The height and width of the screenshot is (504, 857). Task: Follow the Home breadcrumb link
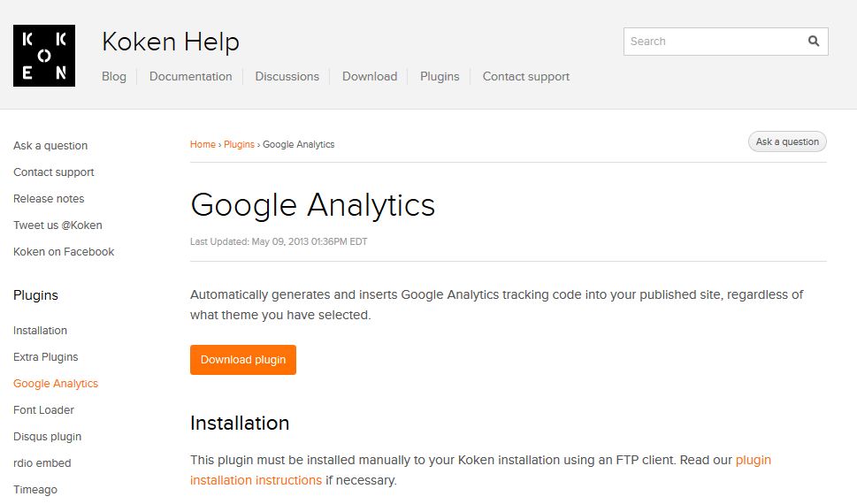click(x=203, y=144)
